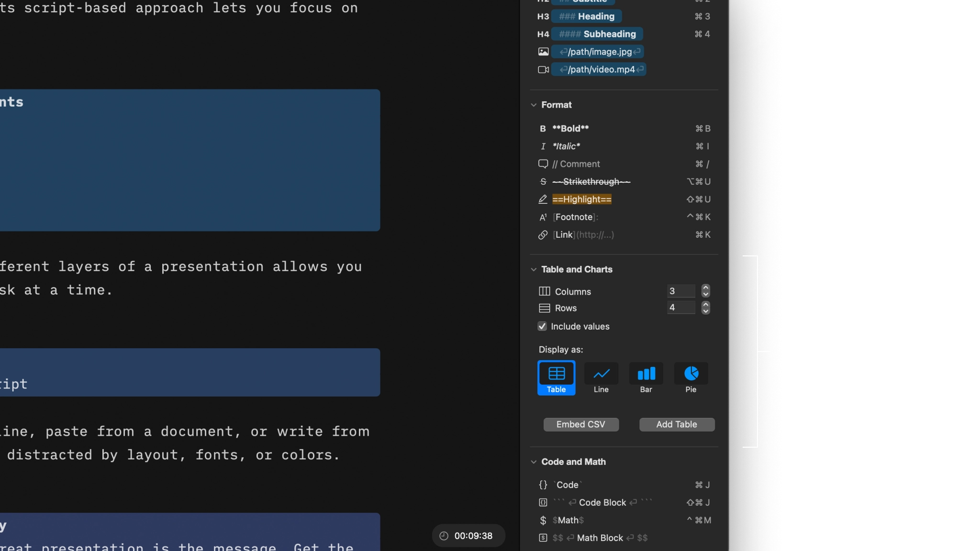This screenshot has height=551, width=980.
Task: Insert a Comment
Action: (576, 164)
